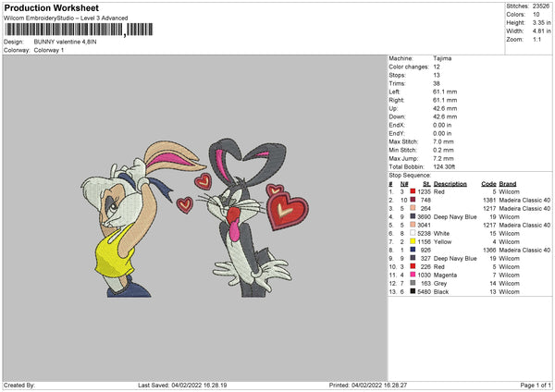Select the Red swatch with 226 stitches
The image size is (555, 392).
[413, 266]
